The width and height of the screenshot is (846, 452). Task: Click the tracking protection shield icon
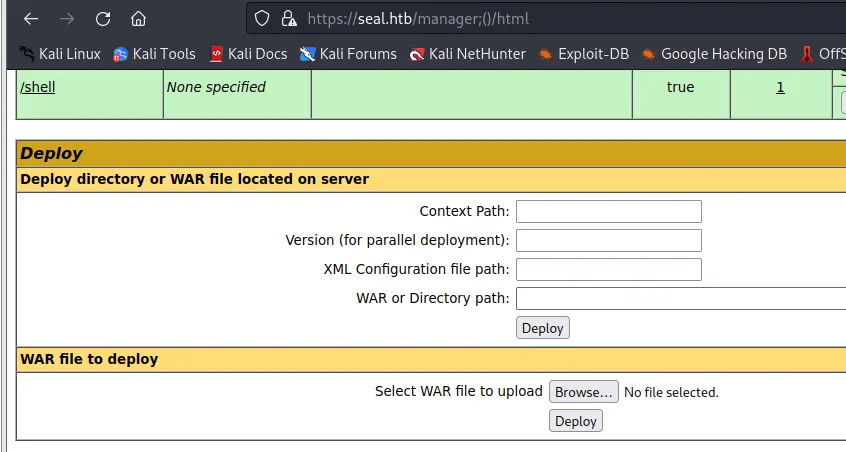click(262, 19)
